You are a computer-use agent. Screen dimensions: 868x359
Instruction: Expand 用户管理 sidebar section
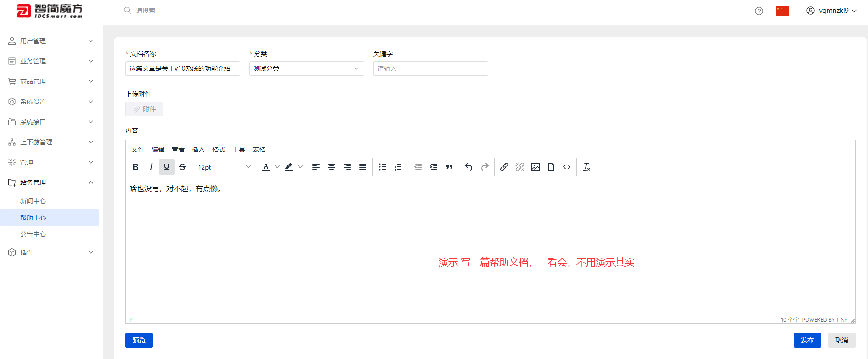pyautogui.click(x=50, y=41)
